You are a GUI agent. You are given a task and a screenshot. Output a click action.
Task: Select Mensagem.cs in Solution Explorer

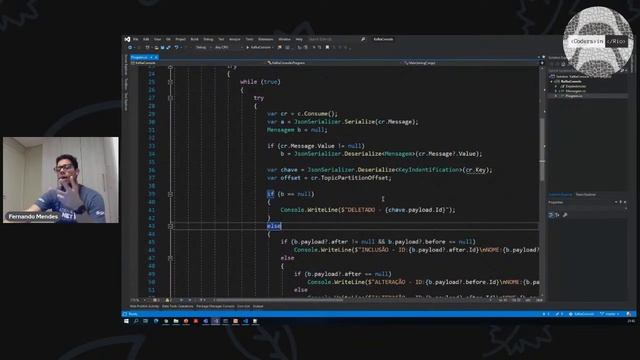tap(576, 91)
